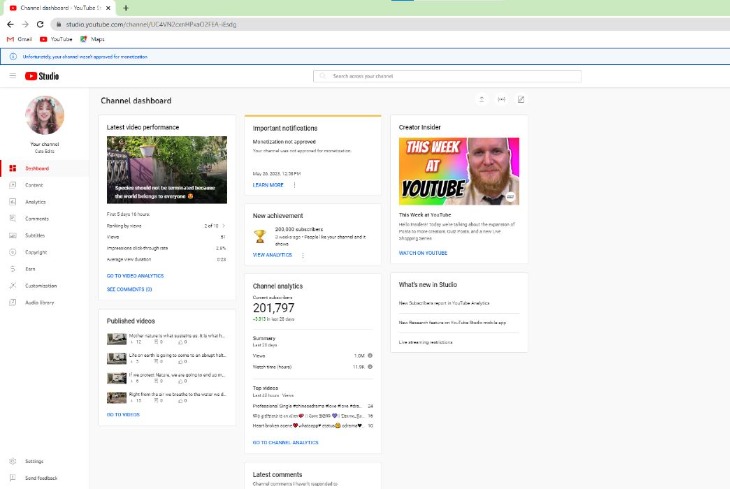
Task: Open the Subtitles menu item
Action: pos(45,235)
